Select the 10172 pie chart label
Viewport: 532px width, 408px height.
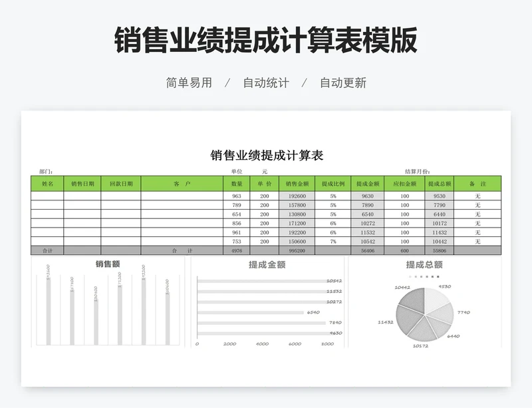point(420,346)
